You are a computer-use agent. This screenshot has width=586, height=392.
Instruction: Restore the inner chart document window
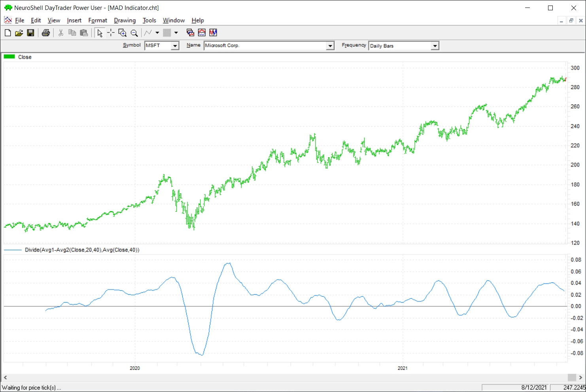[571, 21]
